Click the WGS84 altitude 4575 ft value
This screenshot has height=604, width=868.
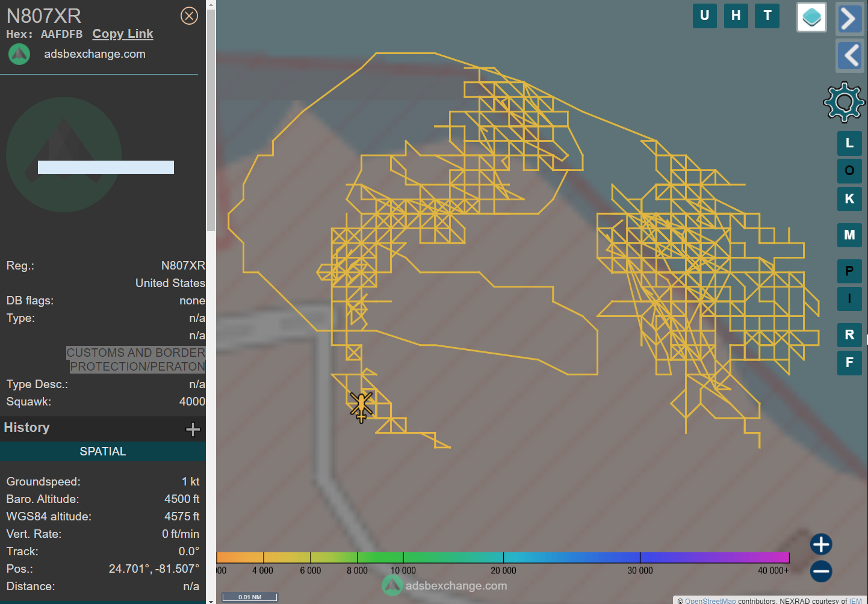point(182,516)
